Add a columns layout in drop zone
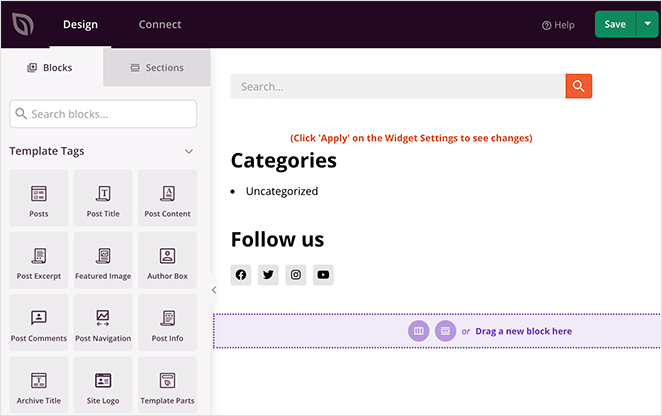This screenshot has height=416, width=662. pos(418,331)
